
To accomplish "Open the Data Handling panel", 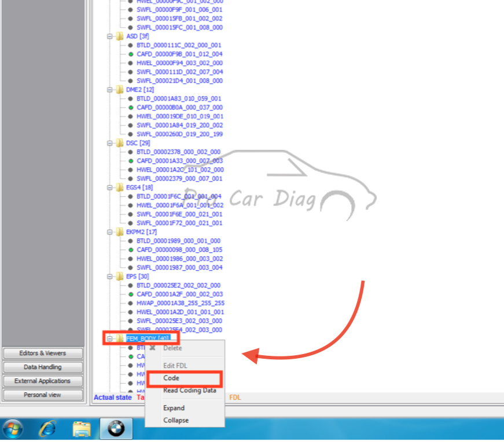I will point(42,367).
